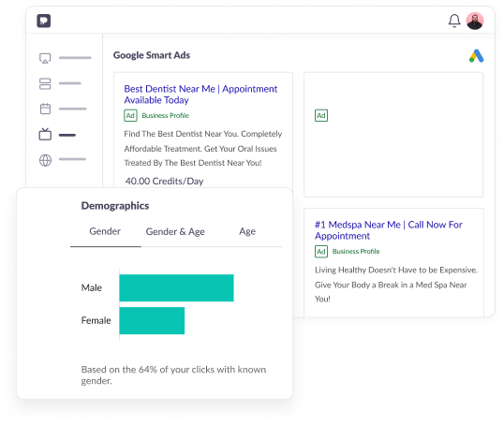Select the stacked listings sidebar icon
This screenshot has width=504, height=424.
(x=45, y=84)
